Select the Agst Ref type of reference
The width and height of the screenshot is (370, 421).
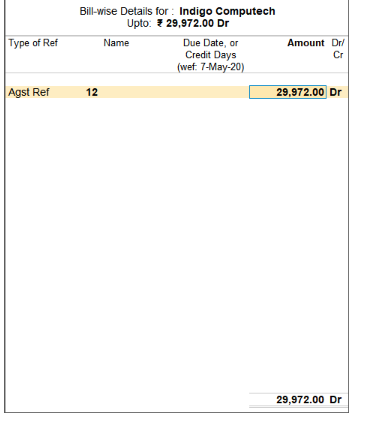pos(29,92)
